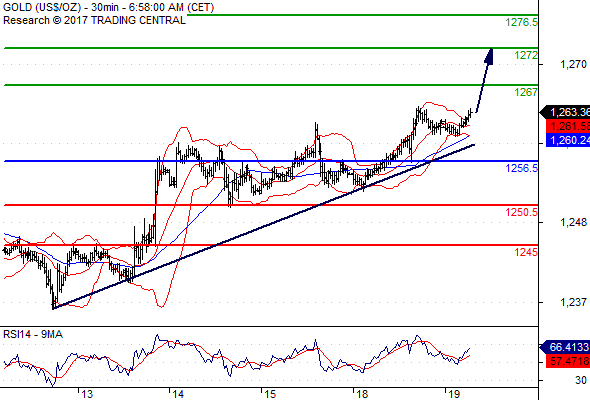This screenshot has width=590, height=400.
Task: Click date marker 19 on time axis
Action: (x=454, y=394)
